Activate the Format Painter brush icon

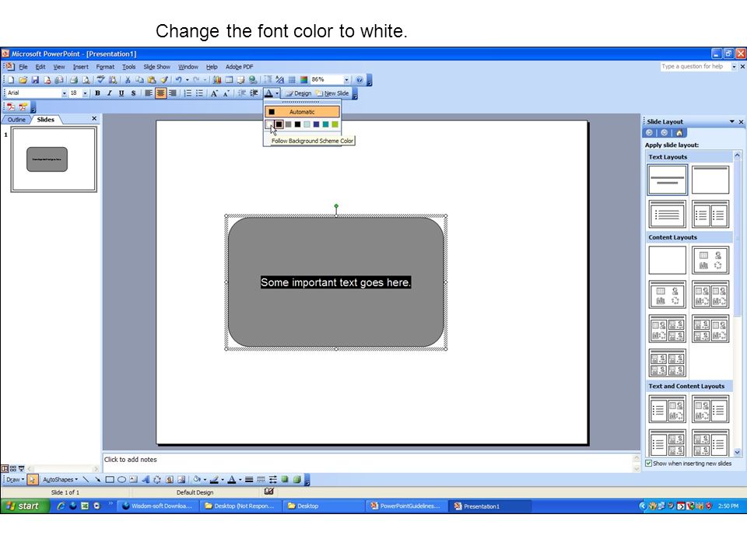click(x=164, y=80)
